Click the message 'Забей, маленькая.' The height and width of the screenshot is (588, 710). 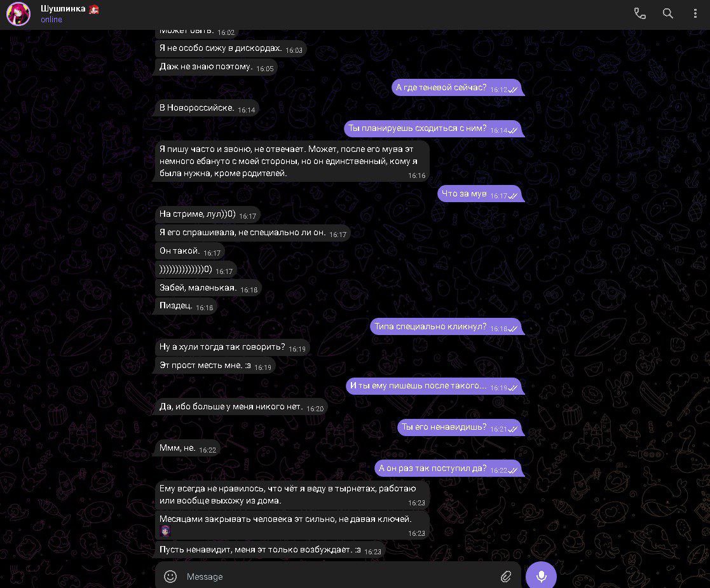pos(208,288)
